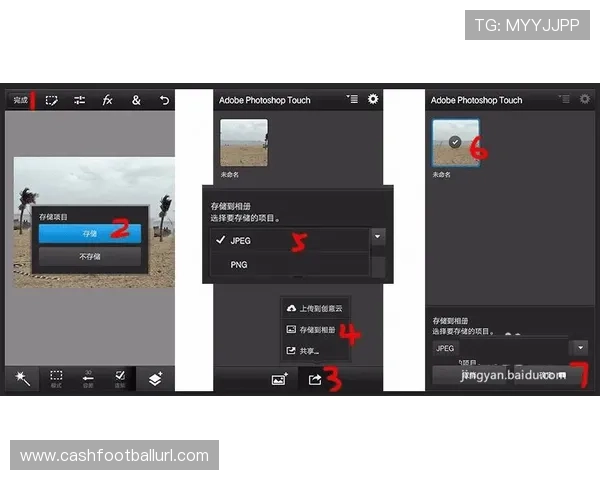The image size is (600, 480).
Task: Click the share export icon in the middle bottom bar
Action: tap(315, 379)
